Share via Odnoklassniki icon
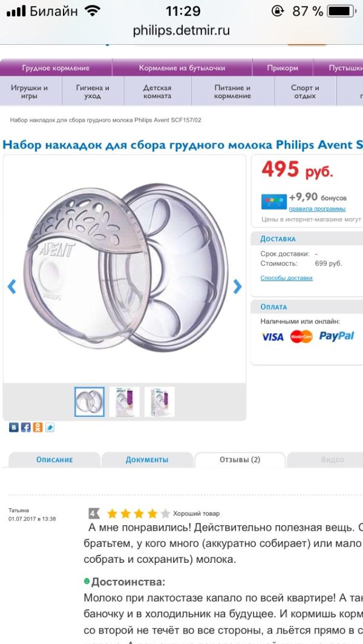This screenshot has height=644, width=363. click(38, 428)
